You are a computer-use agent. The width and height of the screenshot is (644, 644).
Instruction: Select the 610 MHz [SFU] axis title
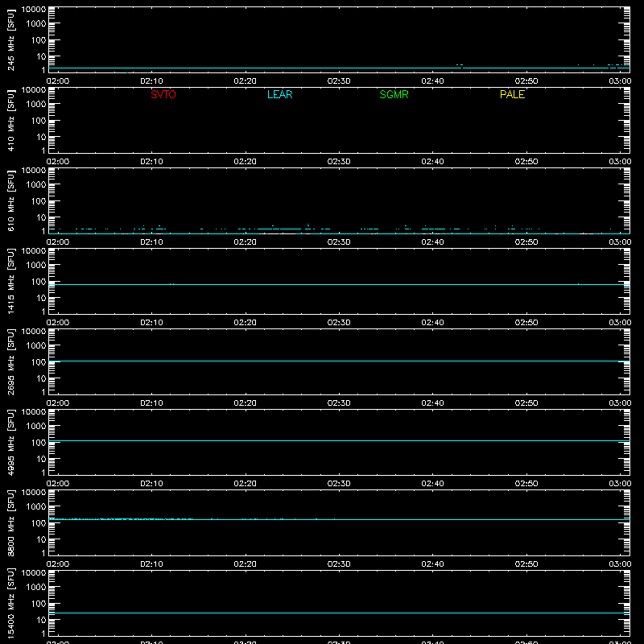pyautogui.click(x=10, y=200)
